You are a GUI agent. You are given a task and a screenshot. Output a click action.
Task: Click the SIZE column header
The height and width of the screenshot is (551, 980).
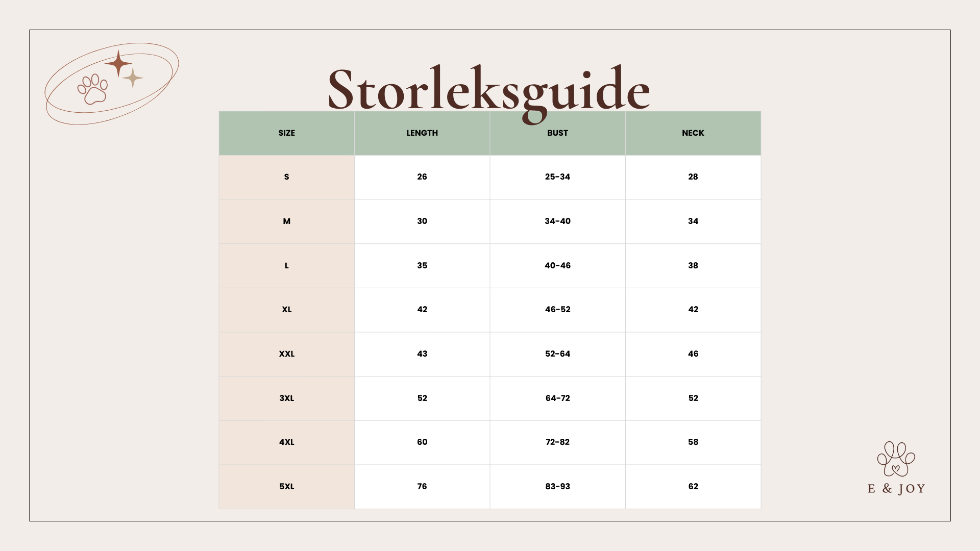pyautogui.click(x=286, y=133)
